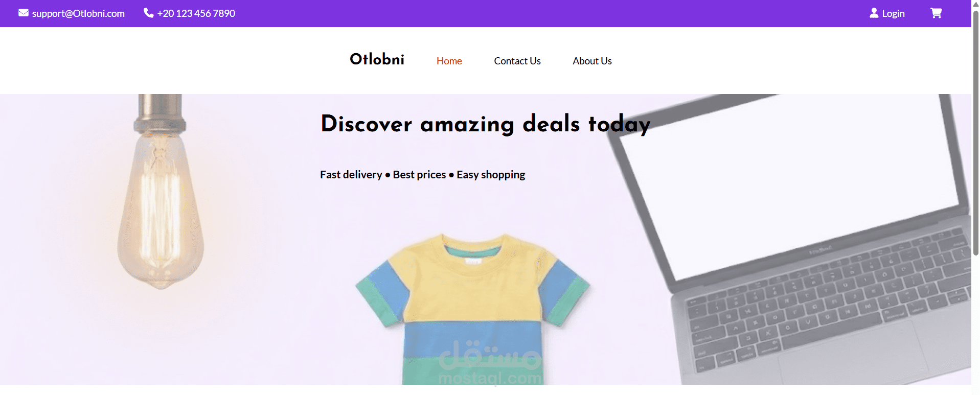Click the envelope email icon
Viewport: 980px width, 395px height.
coord(24,13)
